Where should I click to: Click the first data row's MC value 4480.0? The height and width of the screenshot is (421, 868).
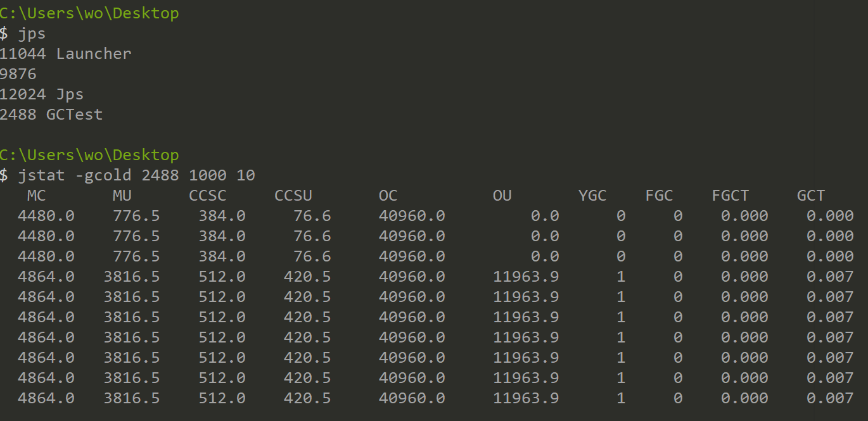point(46,216)
